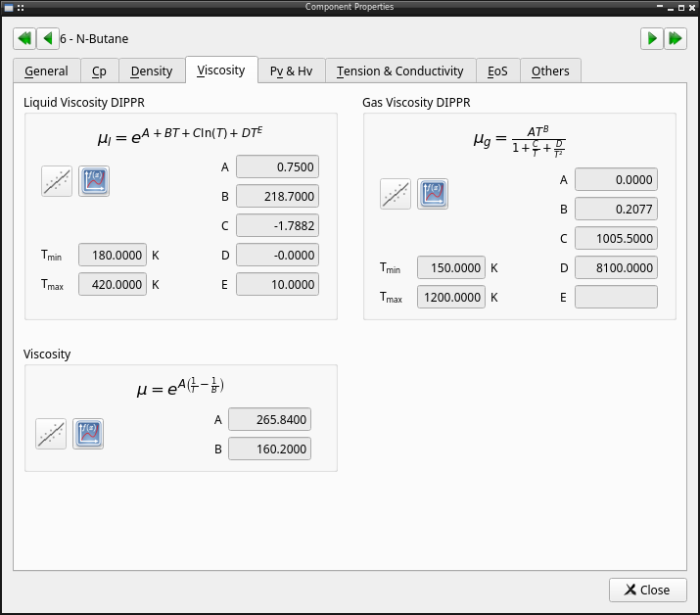The height and width of the screenshot is (615, 700).
Task: Close window with title bar X
Action: (x=692, y=8)
